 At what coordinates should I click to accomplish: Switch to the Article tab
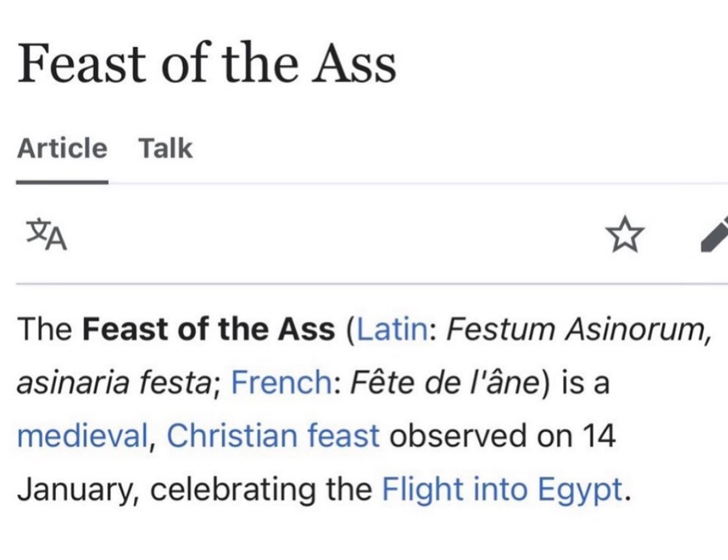click(x=62, y=148)
